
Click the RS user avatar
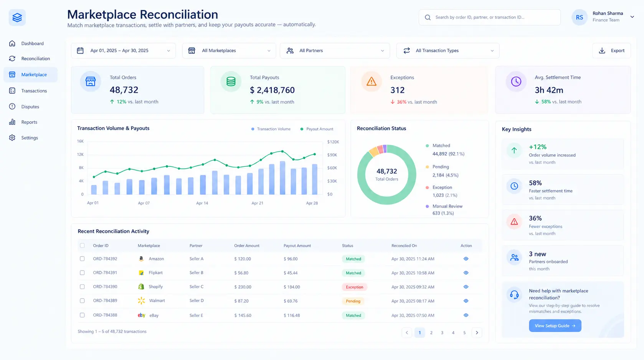coord(580,17)
